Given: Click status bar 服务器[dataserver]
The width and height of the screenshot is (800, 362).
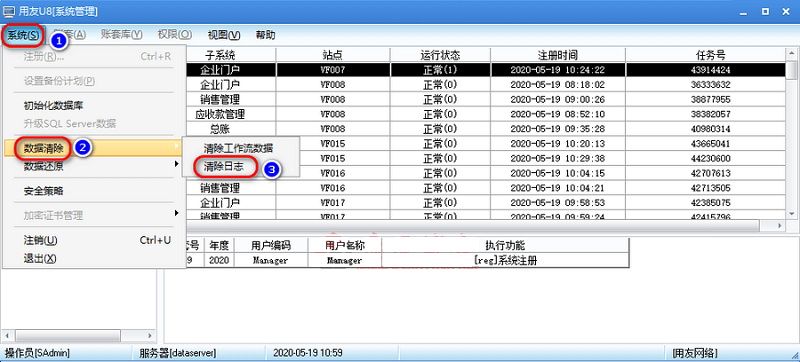Looking at the screenshot, I should pos(178,352).
